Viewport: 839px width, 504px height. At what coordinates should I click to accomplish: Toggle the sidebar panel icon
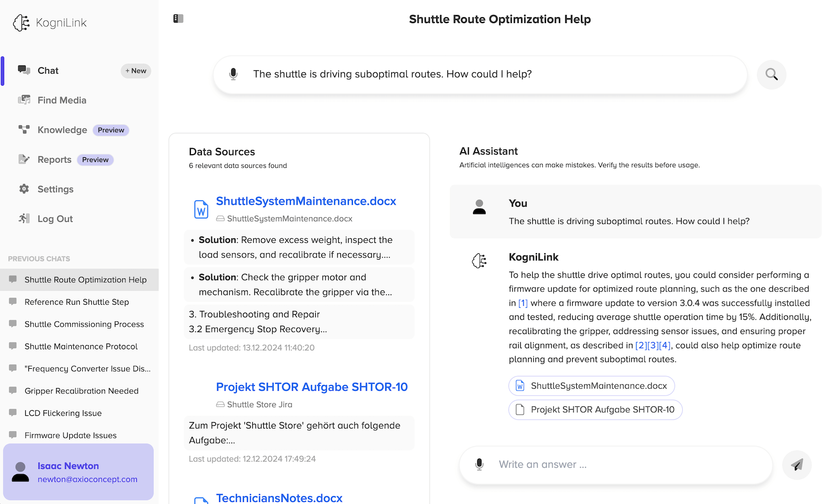(x=178, y=19)
